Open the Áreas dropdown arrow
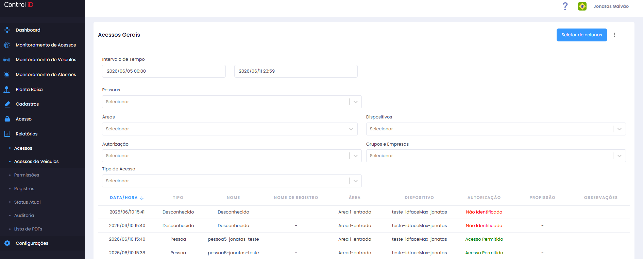 point(351,129)
